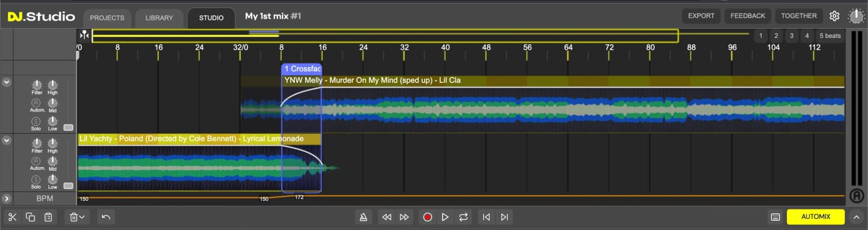Select the YNW Melly - Murder On My Mind clip title

coord(372,81)
